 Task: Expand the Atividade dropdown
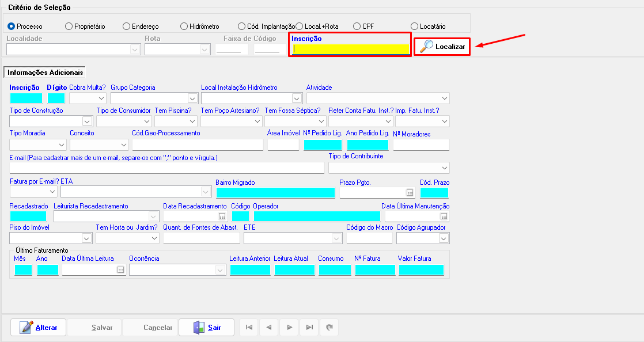444,98
